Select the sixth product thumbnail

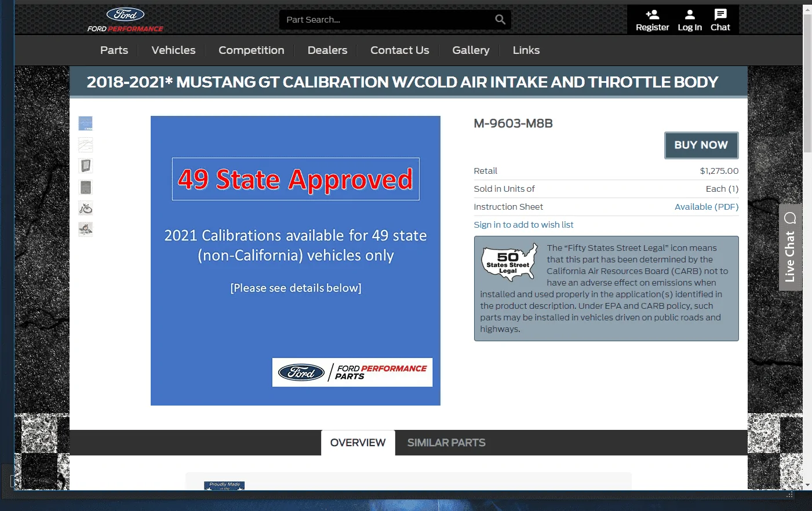point(85,229)
